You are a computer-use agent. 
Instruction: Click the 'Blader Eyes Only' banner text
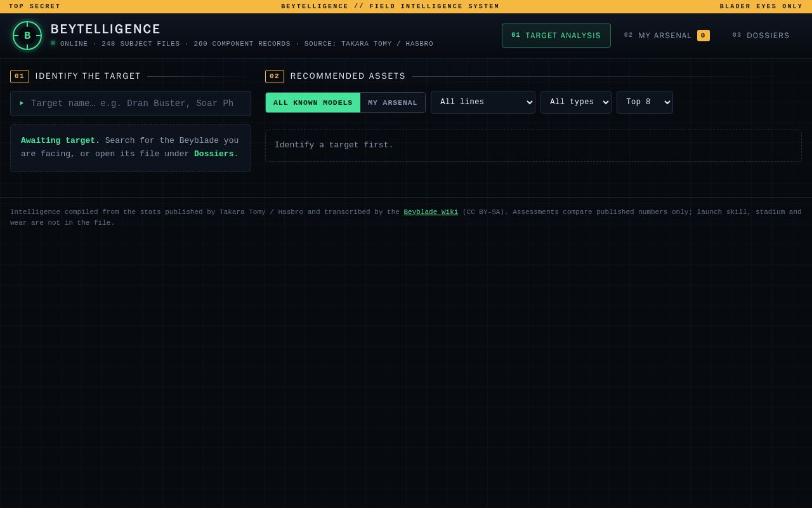(x=761, y=6)
